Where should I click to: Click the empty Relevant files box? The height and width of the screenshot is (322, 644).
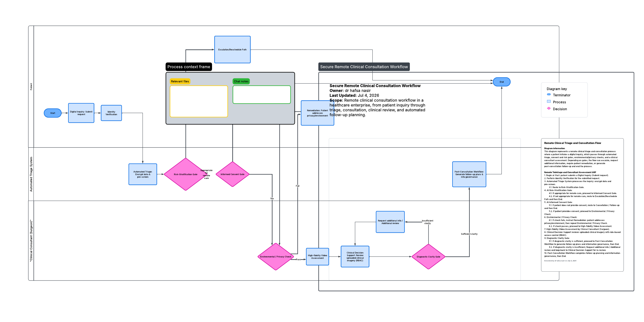click(x=199, y=101)
